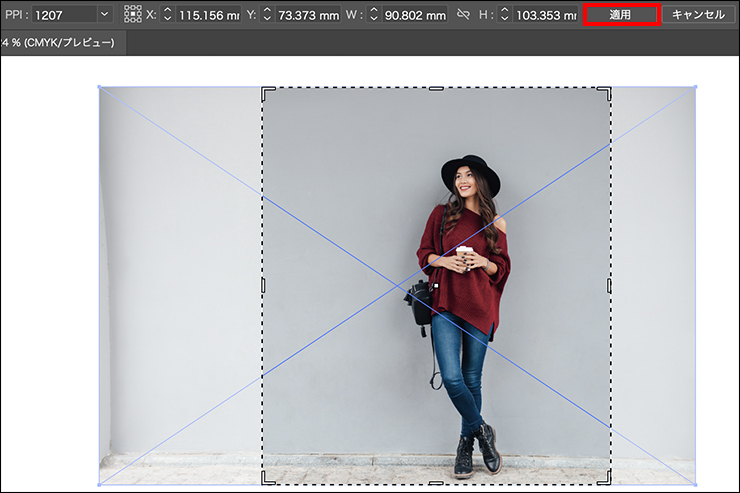Toggle the constrain width and height link icon

coord(463,15)
